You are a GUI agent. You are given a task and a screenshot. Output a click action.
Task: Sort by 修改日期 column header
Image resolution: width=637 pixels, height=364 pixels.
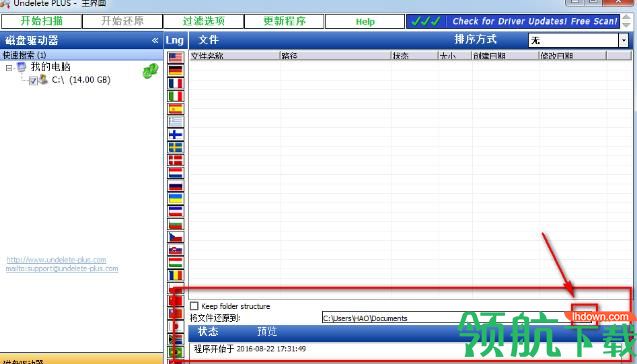[x=572, y=56]
